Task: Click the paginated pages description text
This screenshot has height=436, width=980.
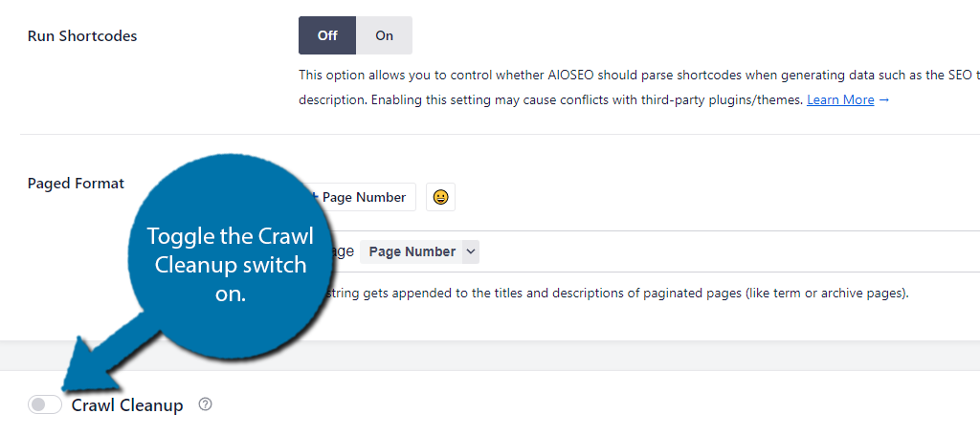Action: click(x=615, y=293)
